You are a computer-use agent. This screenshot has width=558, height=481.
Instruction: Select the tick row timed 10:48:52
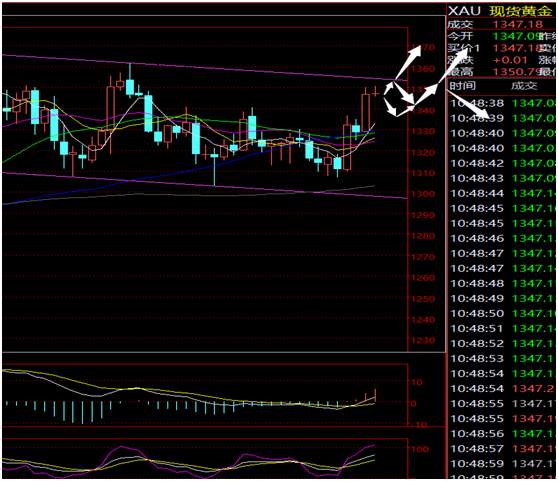[502, 344]
